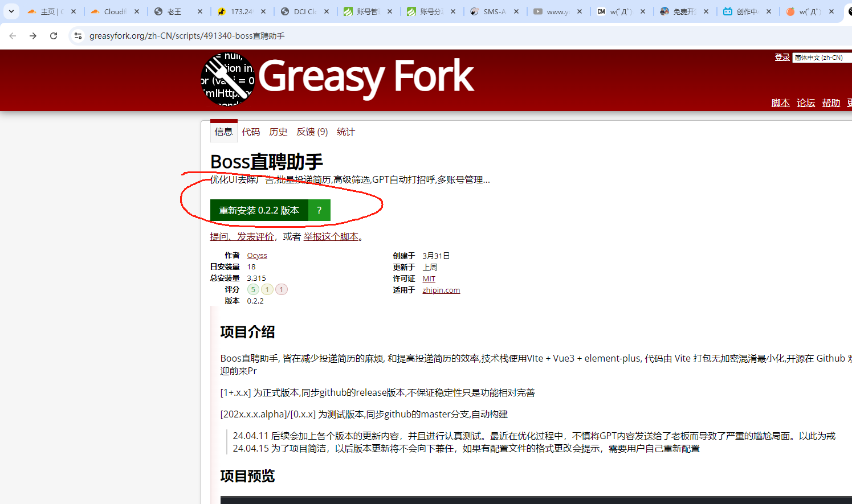This screenshot has width=852, height=504.
Task: Click the 重新安装 0.2.2 版本 button
Action: (x=259, y=210)
